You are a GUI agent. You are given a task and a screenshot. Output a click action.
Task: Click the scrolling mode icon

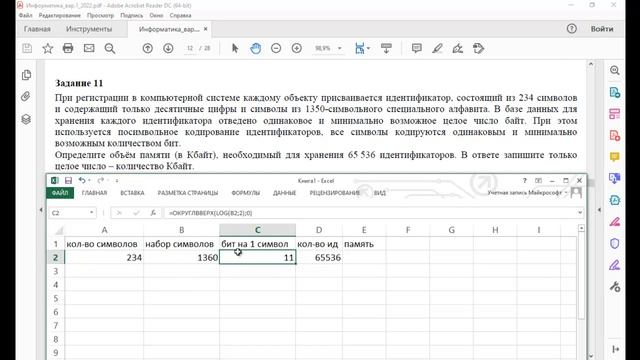386,48
